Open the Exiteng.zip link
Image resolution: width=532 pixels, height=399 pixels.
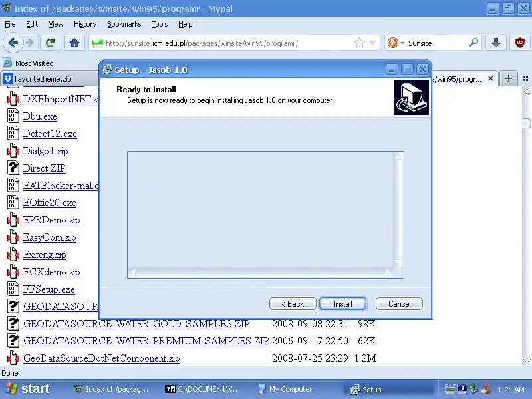[x=45, y=255]
